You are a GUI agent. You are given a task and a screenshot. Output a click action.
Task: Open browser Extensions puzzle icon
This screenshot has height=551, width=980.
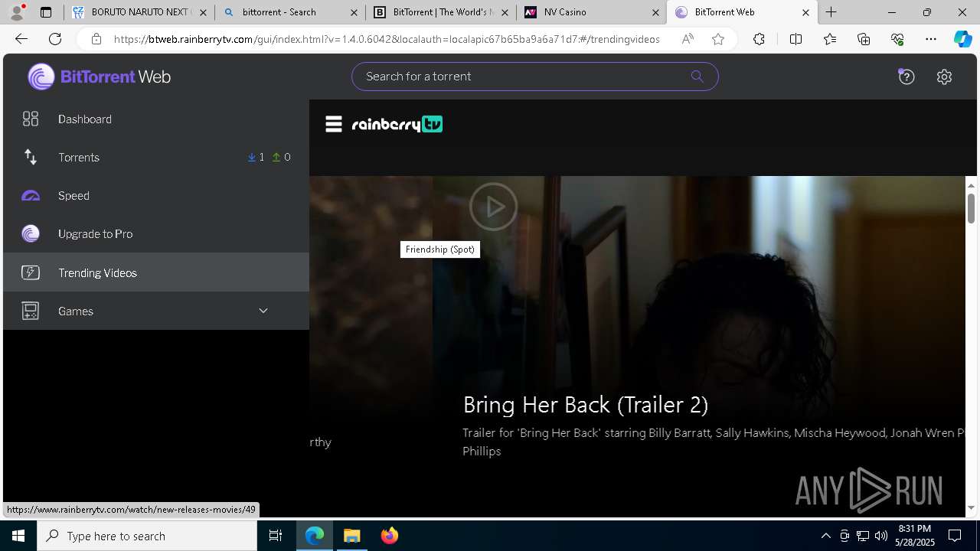[x=759, y=39]
